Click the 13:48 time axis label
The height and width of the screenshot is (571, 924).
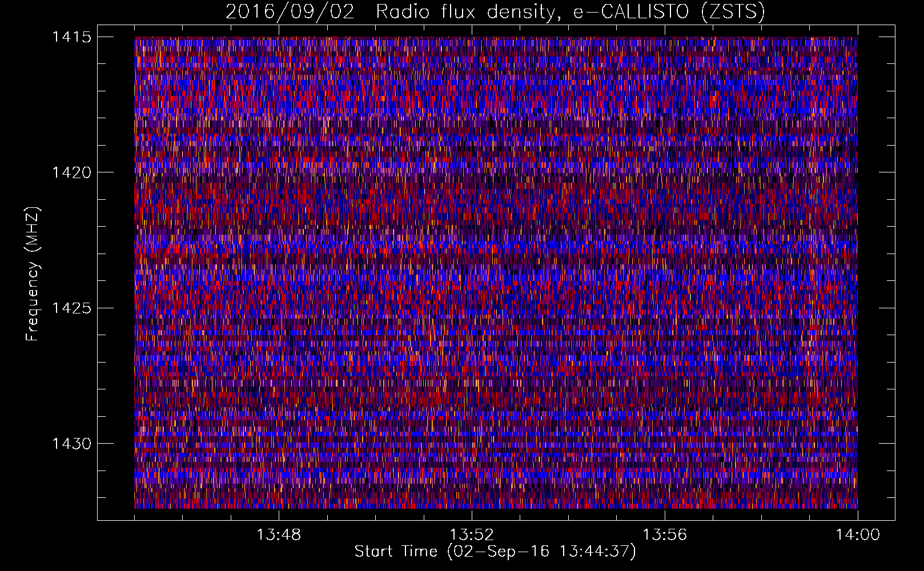pyautogui.click(x=279, y=535)
